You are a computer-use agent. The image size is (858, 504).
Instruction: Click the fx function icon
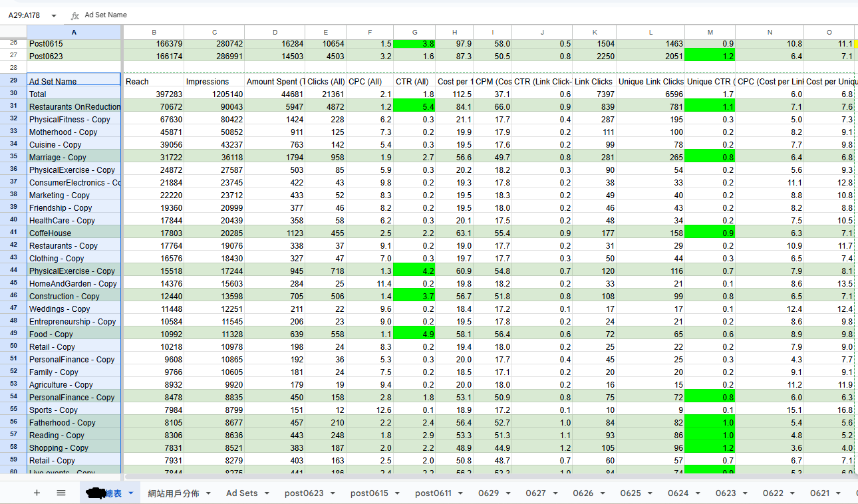tap(75, 15)
